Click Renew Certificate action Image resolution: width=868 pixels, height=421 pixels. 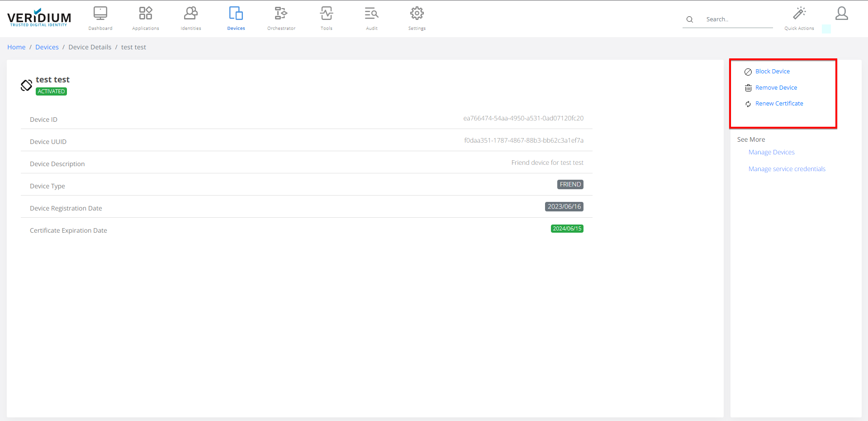point(779,104)
